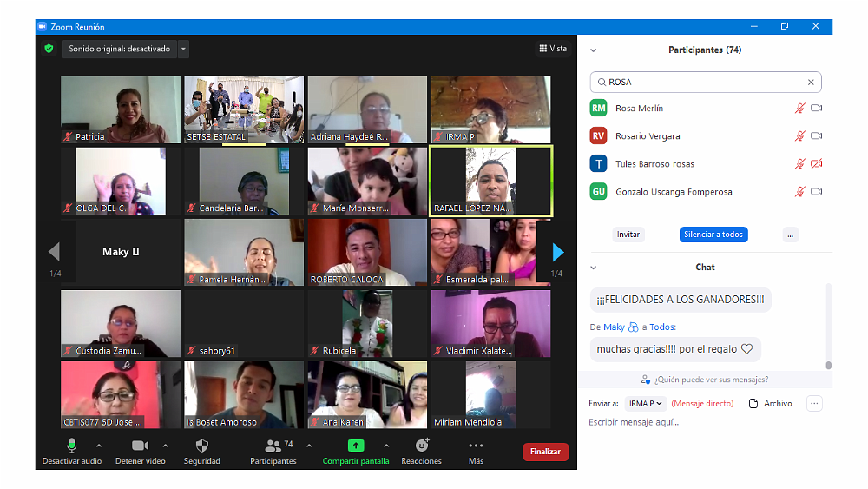Open Más options in the toolbar
868x489 pixels.
tap(476, 446)
